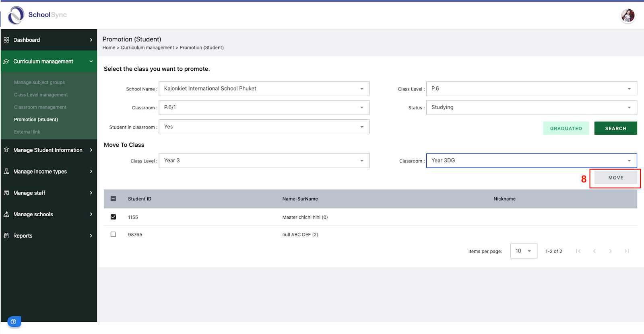Open Items per page selector
Image resolution: width=644 pixels, height=334 pixels.
point(524,251)
